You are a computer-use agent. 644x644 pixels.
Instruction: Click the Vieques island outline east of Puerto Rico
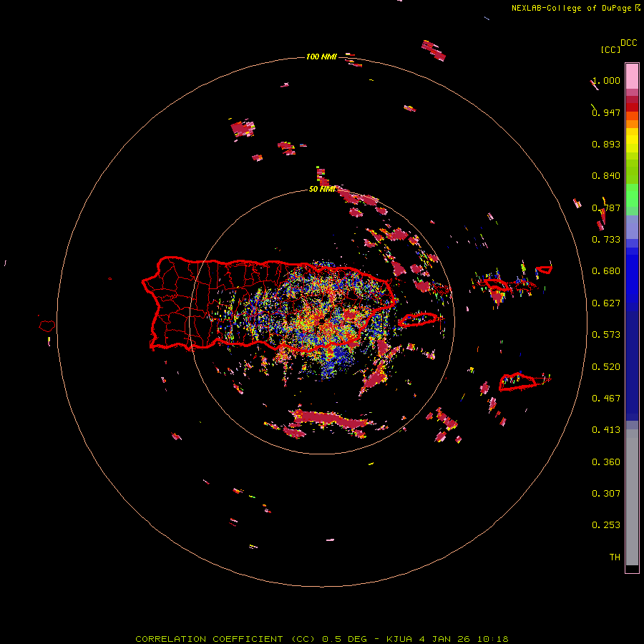(x=418, y=320)
